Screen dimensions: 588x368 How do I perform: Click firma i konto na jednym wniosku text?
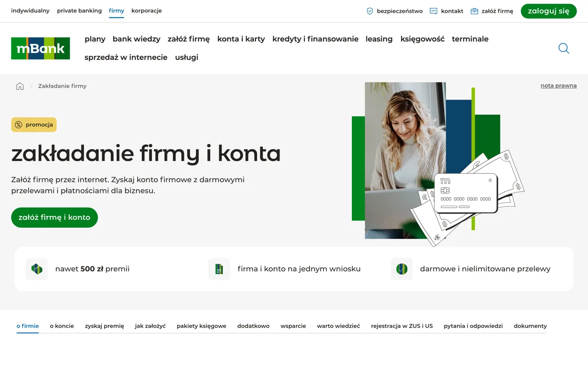click(x=299, y=269)
